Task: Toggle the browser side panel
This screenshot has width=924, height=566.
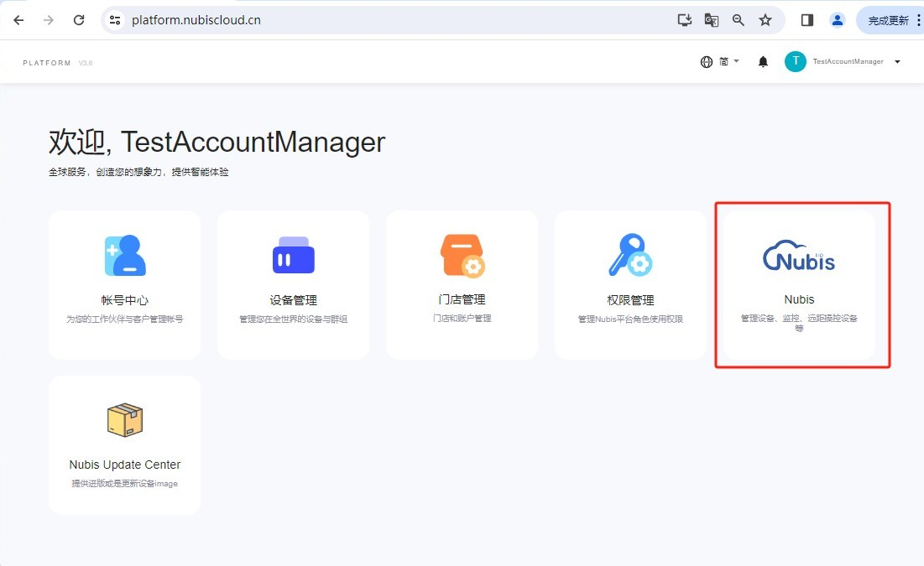Action: coord(807,20)
